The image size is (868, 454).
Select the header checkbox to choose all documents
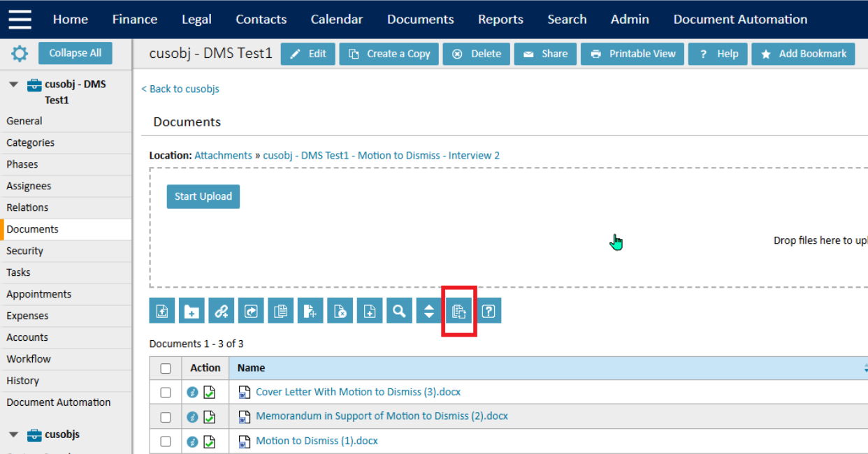166,367
